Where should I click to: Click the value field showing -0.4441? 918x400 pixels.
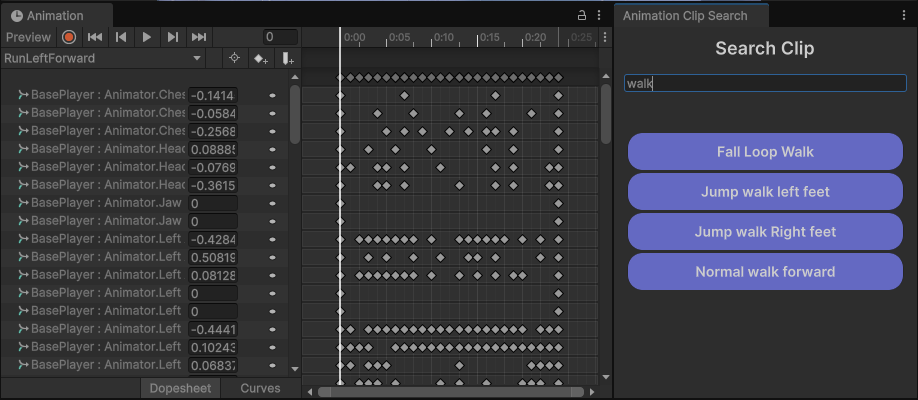pyautogui.click(x=213, y=329)
